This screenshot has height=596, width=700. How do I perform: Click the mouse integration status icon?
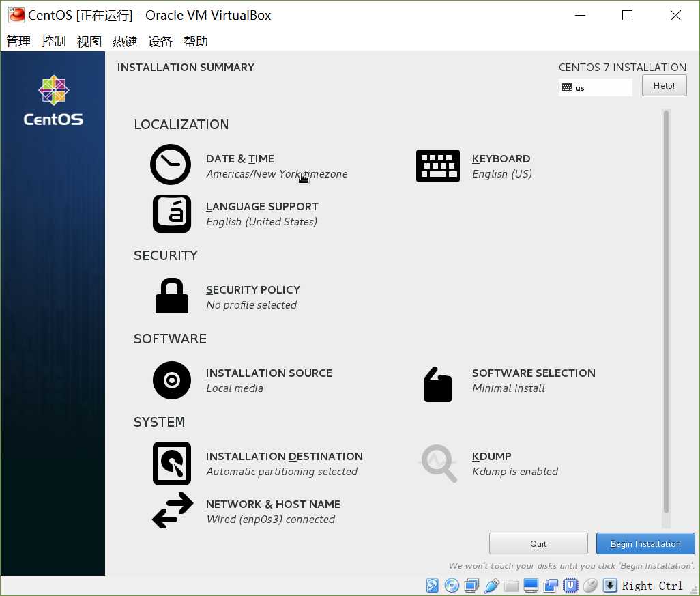(x=590, y=585)
